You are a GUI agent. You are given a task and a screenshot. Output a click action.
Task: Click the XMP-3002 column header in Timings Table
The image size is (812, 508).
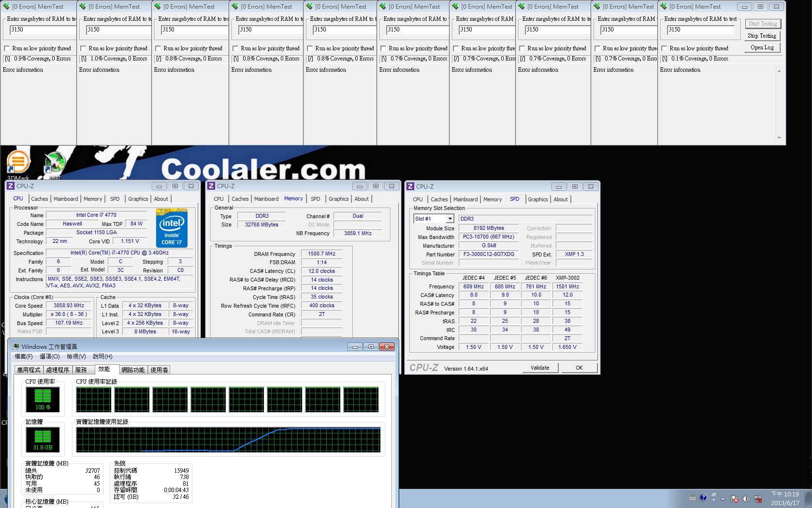(567, 278)
